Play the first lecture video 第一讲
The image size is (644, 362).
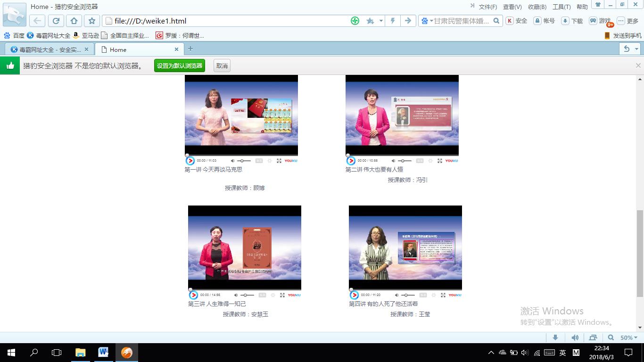190,161
